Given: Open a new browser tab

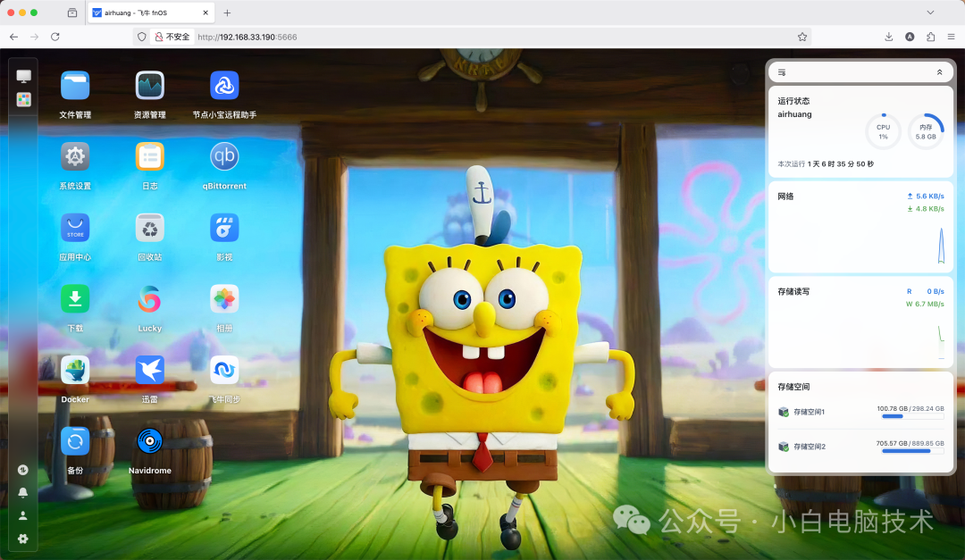Looking at the screenshot, I should [x=227, y=13].
